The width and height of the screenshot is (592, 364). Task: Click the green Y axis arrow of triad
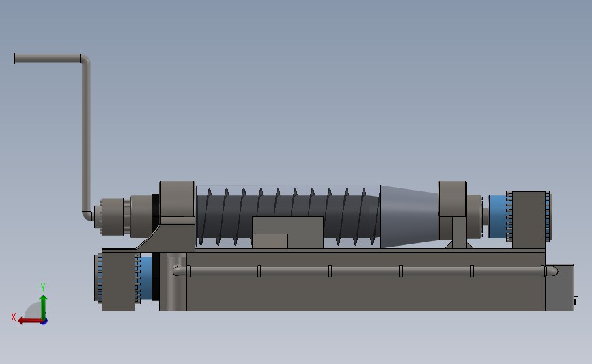(x=44, y=306)
